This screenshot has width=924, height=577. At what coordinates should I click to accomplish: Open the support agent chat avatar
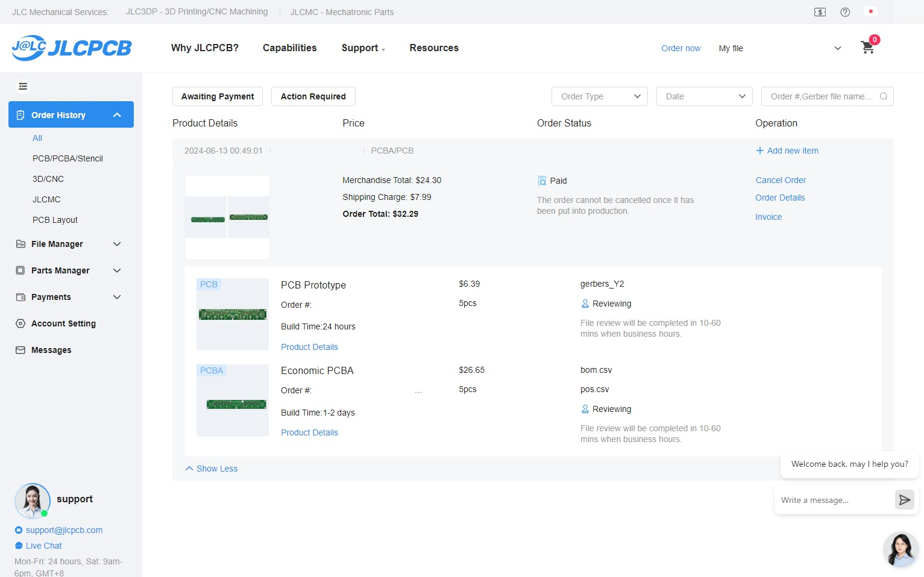click(x=900, y=549)
